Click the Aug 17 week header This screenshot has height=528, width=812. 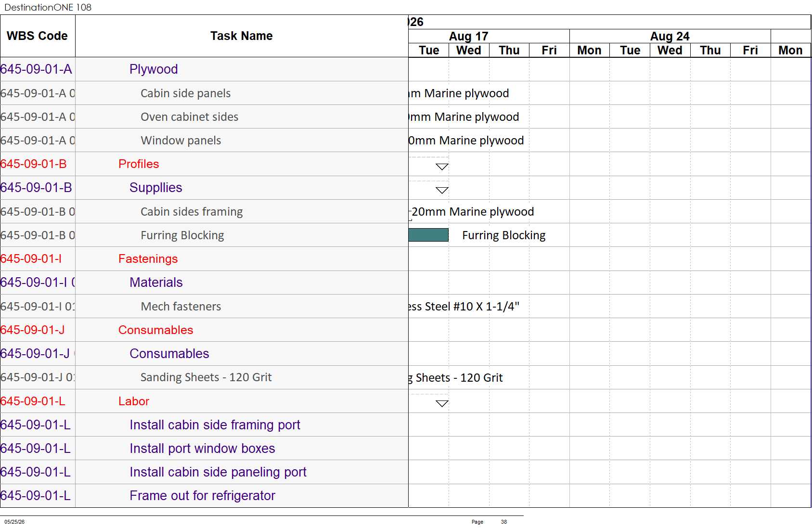[468, 37]
